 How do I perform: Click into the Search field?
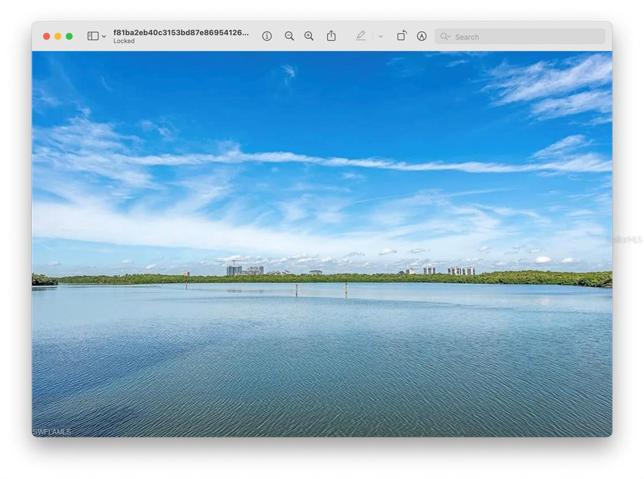click(520, 37)
